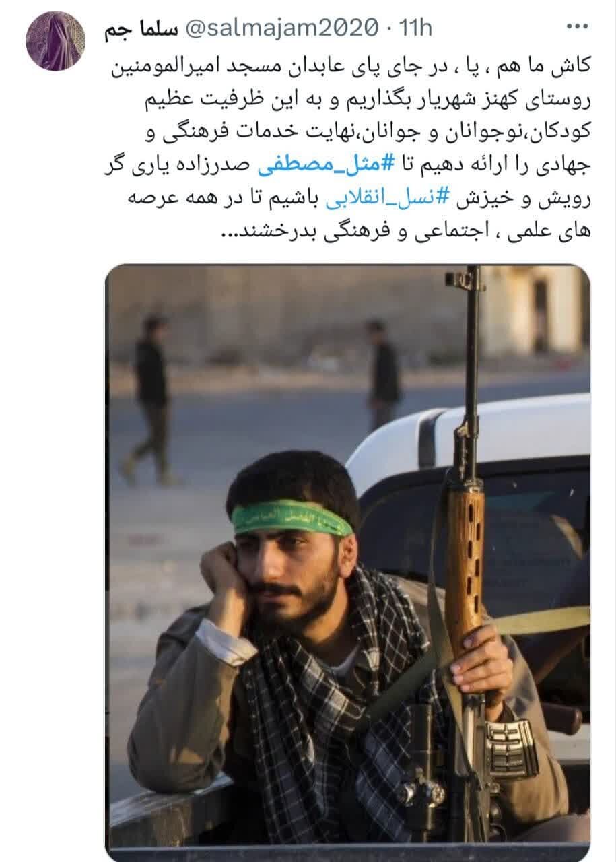
Task: Click the tweet text line starting with کودکان
Action: pyautogui.click(x=350, y=132)
